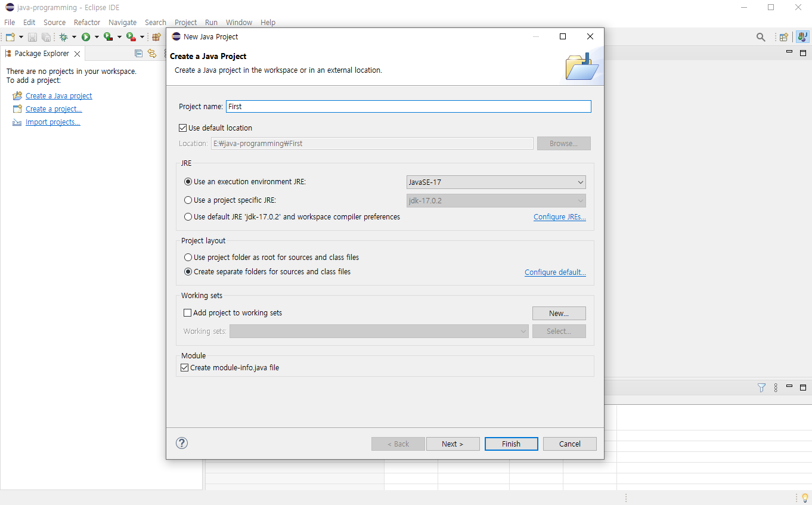812x505 pixels.
Task: Click the Save toolbar icon
Action: click(x=33, y=37)
